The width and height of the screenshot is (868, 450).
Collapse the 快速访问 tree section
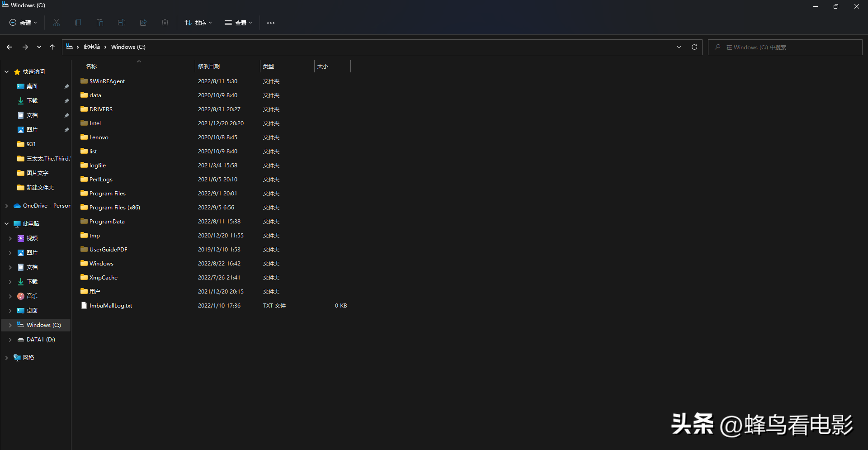point(7,72)
